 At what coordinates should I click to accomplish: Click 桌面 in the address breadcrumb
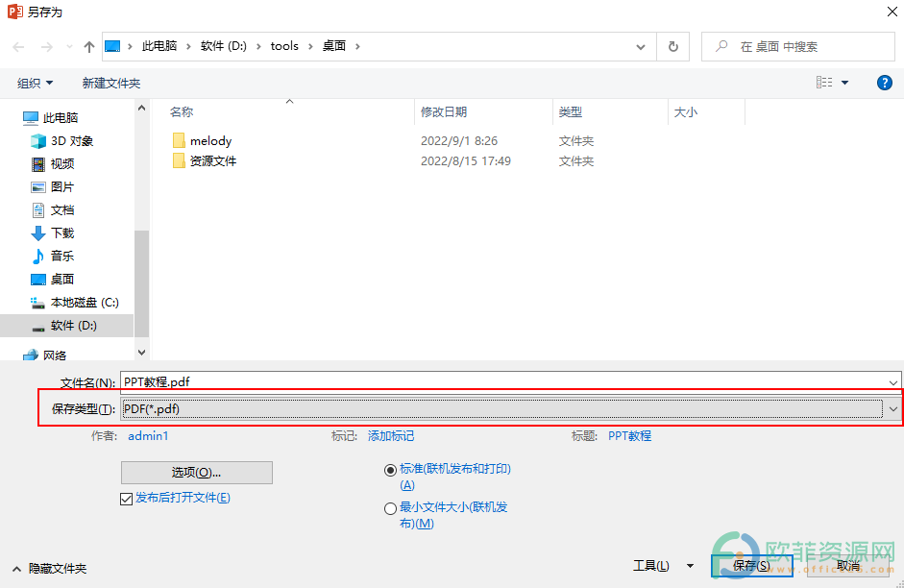333,46
